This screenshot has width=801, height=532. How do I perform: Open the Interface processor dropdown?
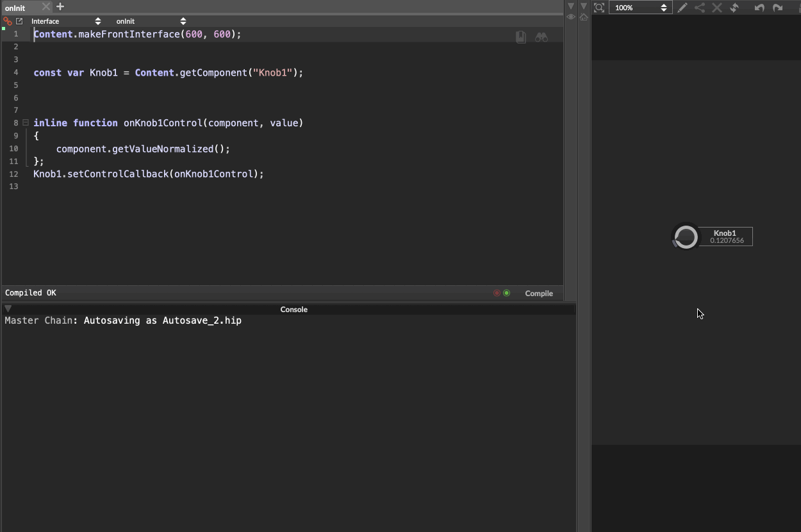click(65, 21)
